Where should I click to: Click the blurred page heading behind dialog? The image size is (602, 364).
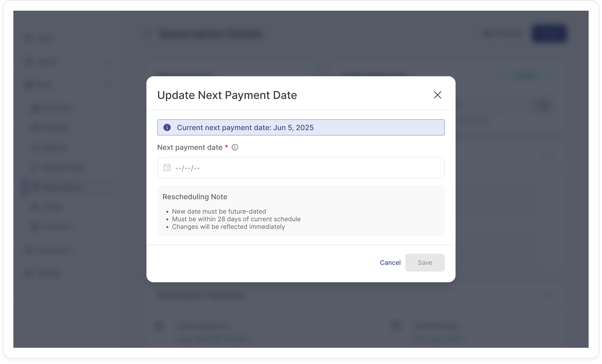point(211,34)
